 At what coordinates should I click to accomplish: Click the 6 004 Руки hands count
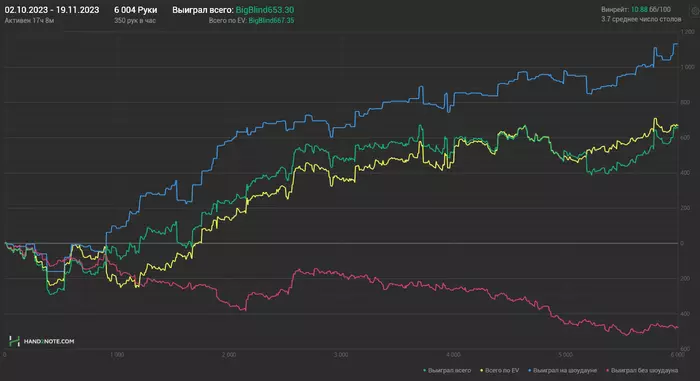tap(135, 10)
